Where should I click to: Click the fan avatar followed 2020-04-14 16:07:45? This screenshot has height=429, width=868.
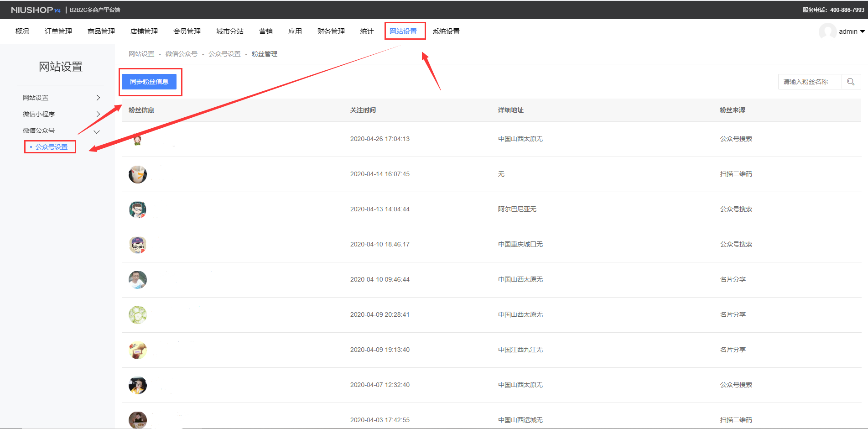[138, 174]
